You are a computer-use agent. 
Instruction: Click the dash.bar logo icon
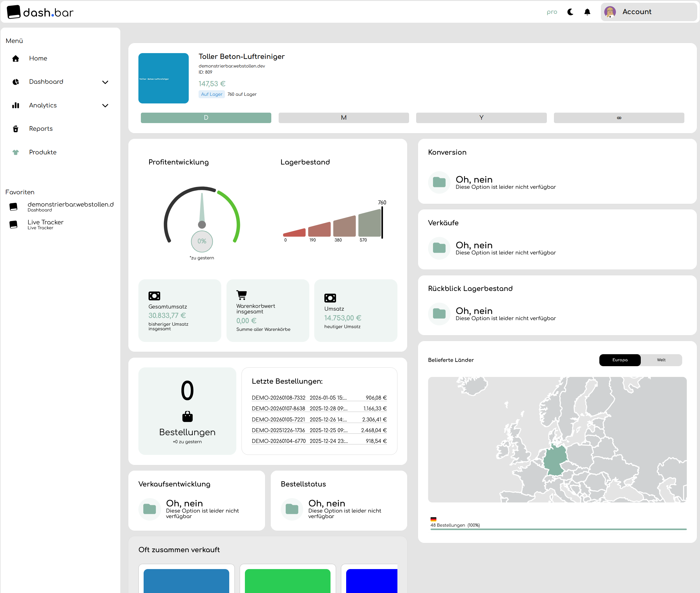[14, 12]
